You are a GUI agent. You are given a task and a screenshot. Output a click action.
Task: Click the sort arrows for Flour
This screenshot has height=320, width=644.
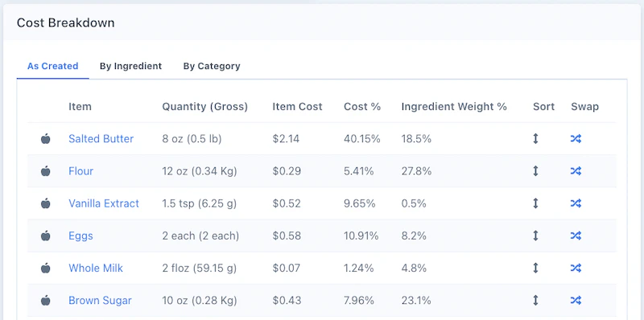pyautogui.click(x=535, y=171)
